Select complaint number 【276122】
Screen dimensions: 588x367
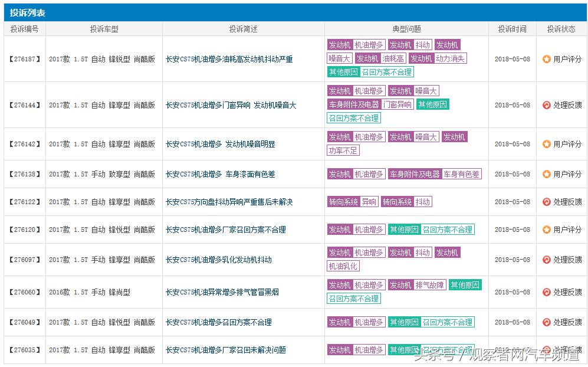click(x=25, y=202)
